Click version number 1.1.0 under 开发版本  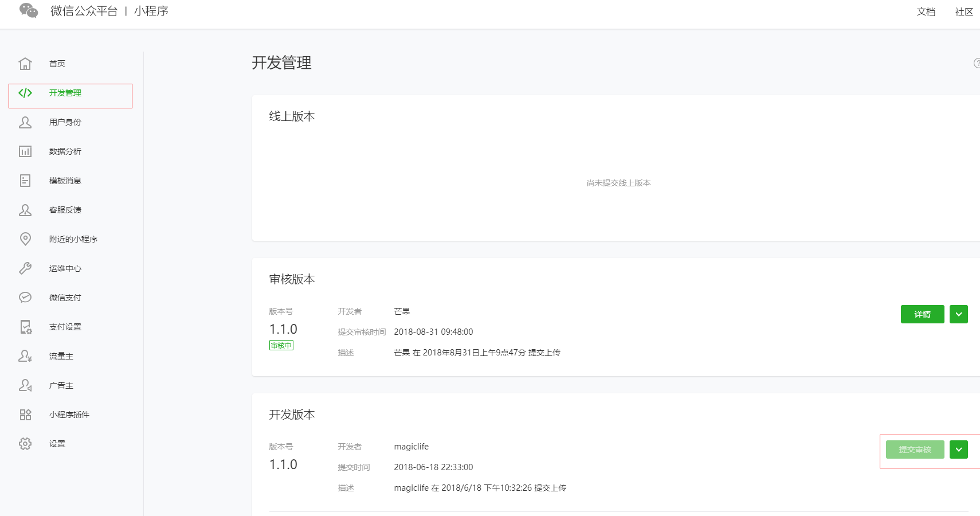click(x=283, y=464)
